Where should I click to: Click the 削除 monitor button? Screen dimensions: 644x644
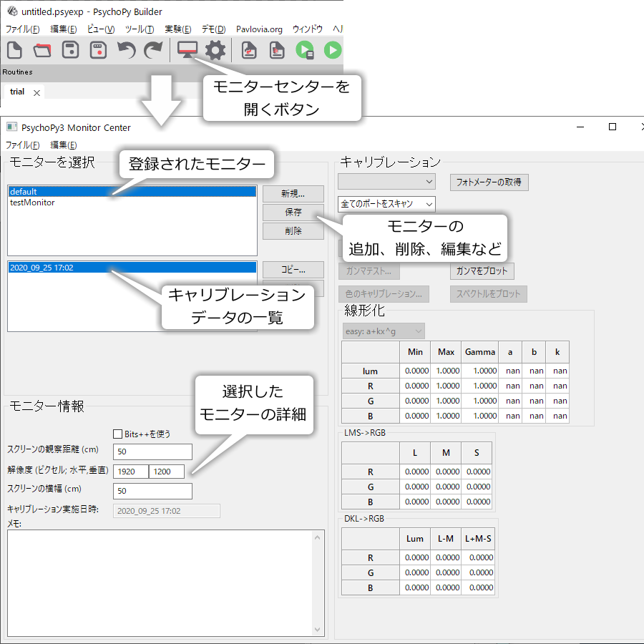293,231
